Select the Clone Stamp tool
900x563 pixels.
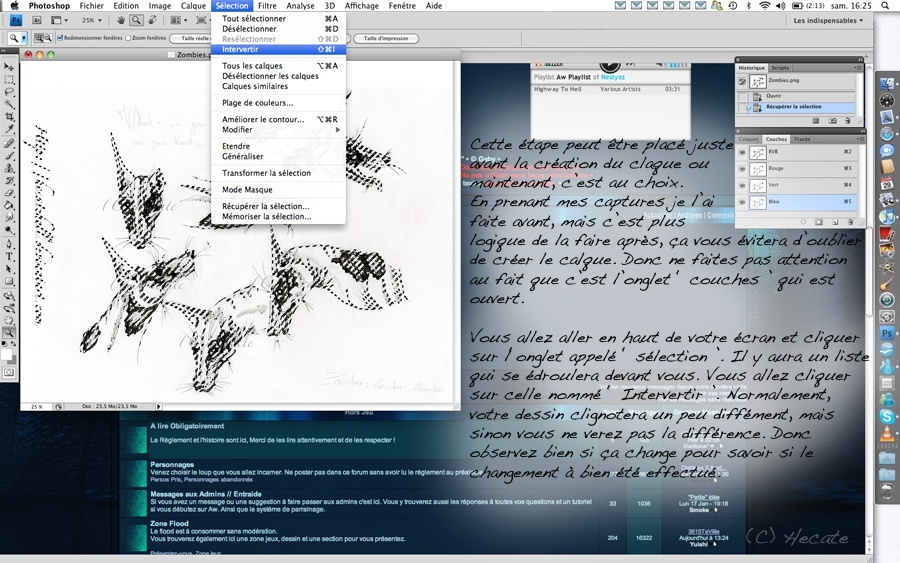[9, 169]
